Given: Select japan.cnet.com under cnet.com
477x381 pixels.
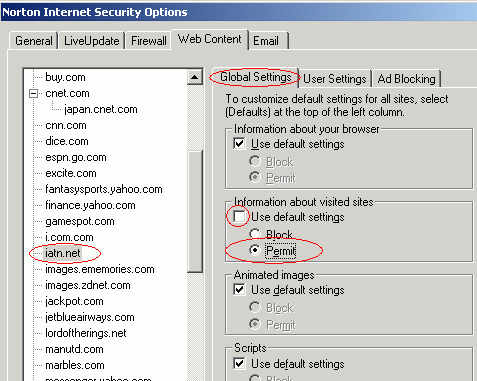Looking at the screenshot, I should coord(101,109).
